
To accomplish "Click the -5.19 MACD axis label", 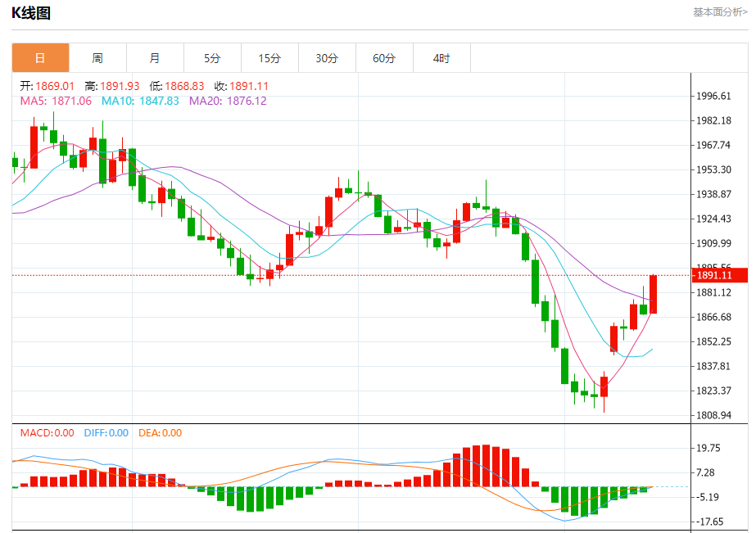I will [x=707, y=497].
